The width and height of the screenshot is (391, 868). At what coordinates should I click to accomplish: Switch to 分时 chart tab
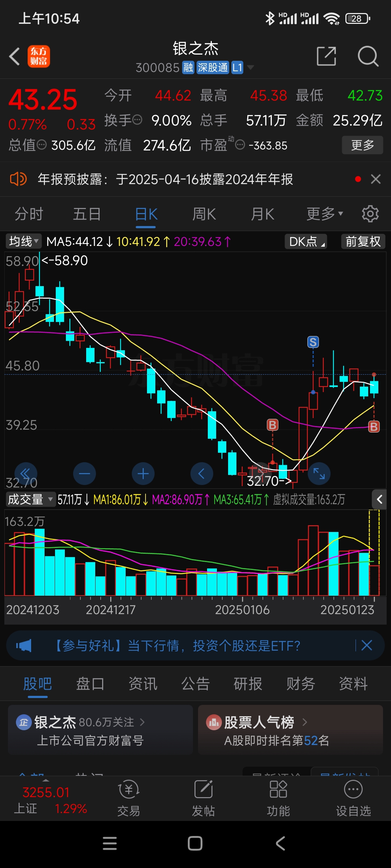click(29, 214)
